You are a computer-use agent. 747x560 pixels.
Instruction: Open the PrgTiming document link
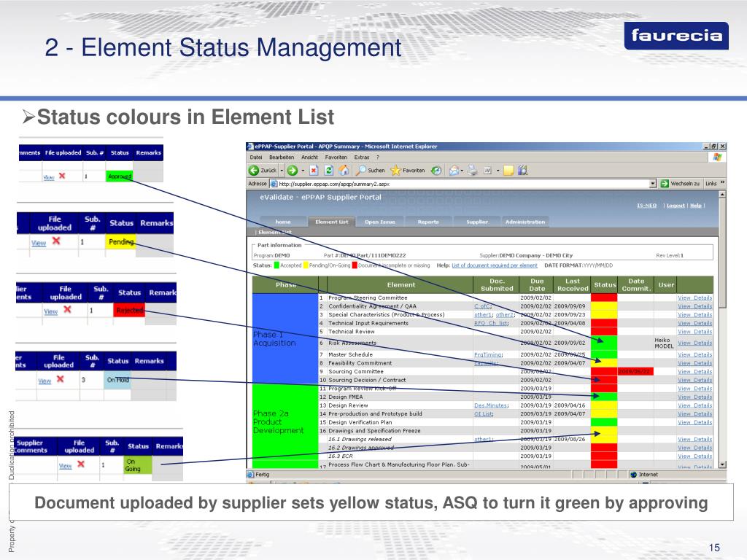488,354
